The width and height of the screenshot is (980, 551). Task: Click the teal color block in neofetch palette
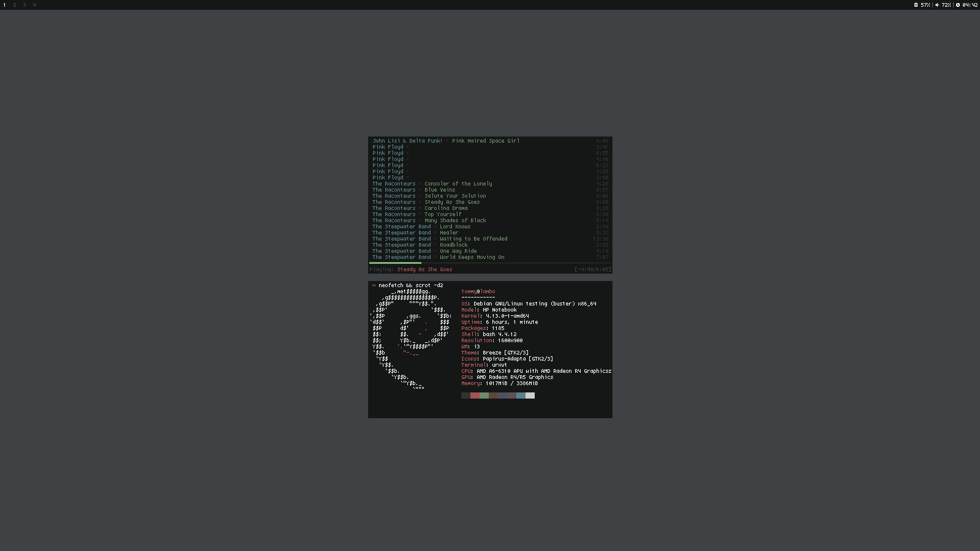coord(521,395)
